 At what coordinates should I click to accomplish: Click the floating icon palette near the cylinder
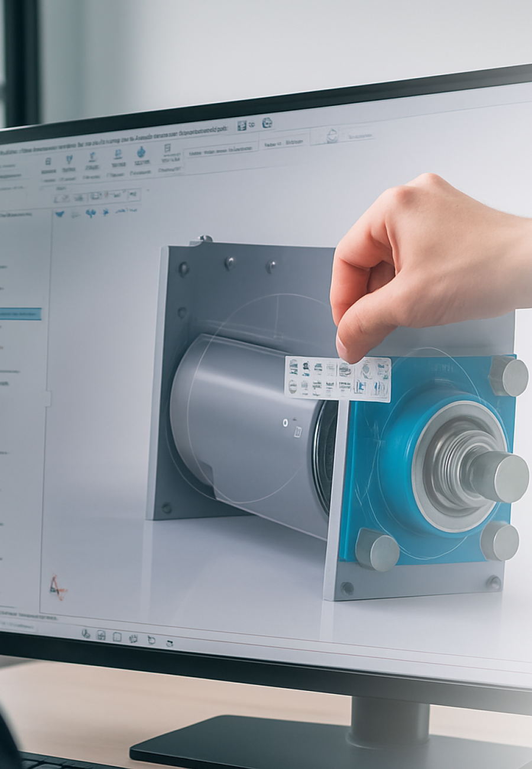click(338, 379)
